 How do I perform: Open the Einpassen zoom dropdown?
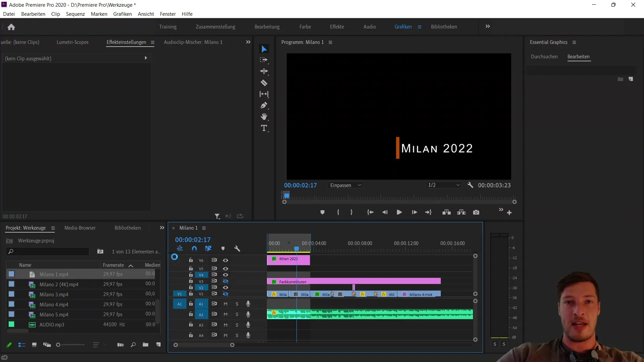click(345, 185)
